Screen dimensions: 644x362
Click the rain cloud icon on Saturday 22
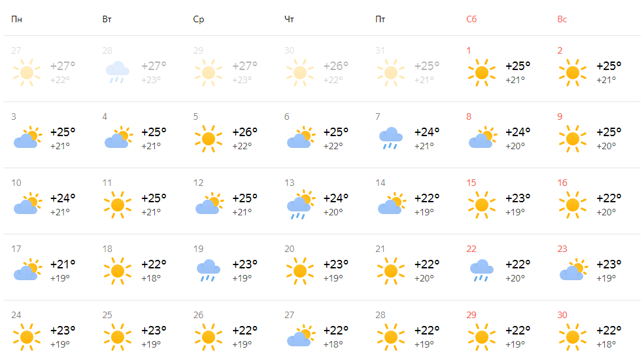tap(482, 270)
